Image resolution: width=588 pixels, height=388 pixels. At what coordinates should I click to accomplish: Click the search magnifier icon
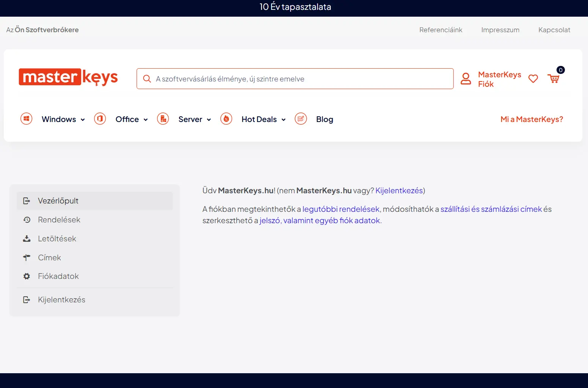[147, 79]
